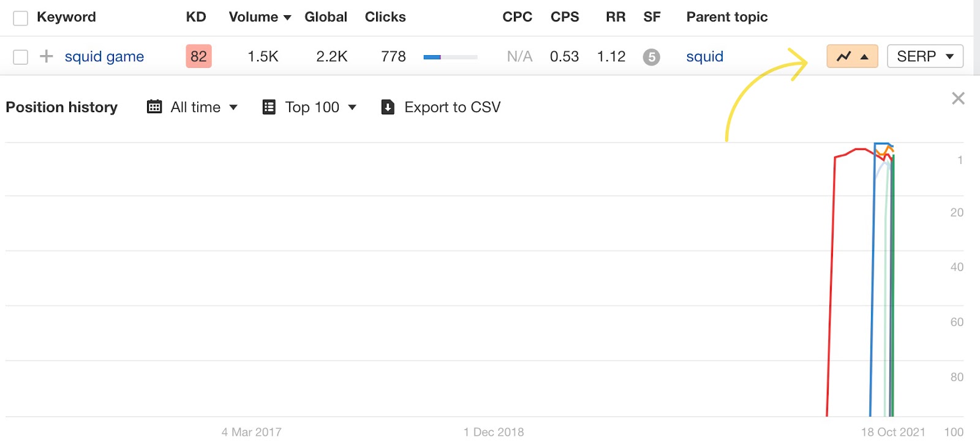
Task: Sort by the KD column header
Action: (x=196, y=17)
